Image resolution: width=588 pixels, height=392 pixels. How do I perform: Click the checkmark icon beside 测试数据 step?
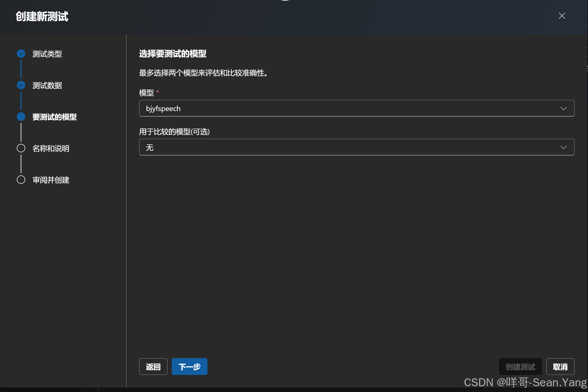(21, 85)
